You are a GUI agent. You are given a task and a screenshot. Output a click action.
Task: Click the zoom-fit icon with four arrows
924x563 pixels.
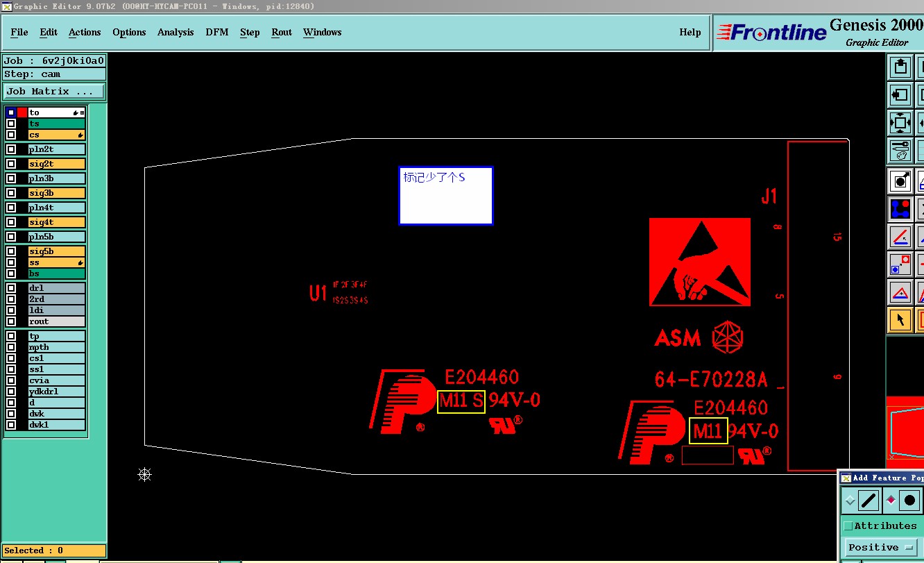[x=900, y=123]
